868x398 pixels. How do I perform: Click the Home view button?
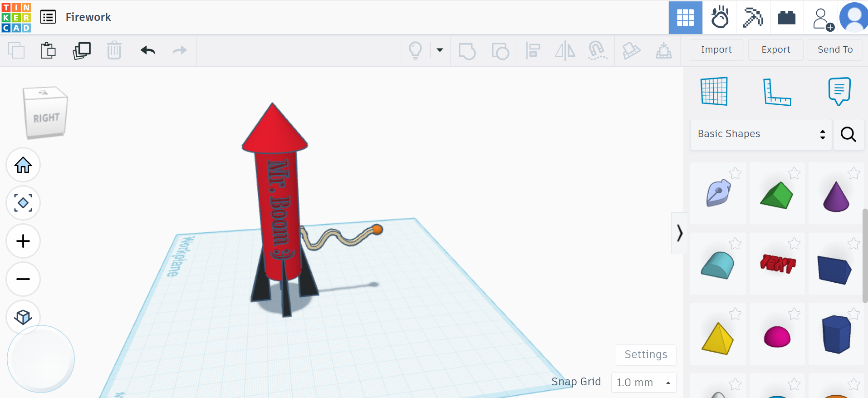click(23, 165)
